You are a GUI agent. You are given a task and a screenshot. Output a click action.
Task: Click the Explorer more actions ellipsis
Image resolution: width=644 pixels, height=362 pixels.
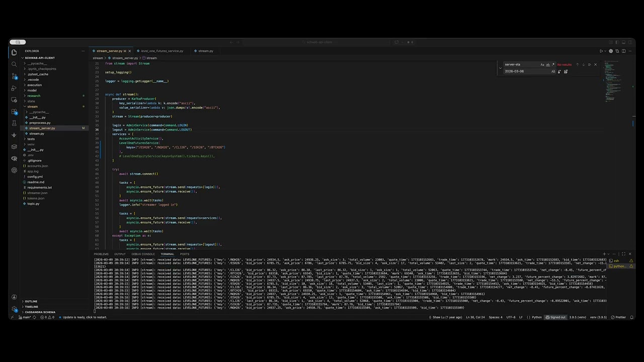tap(83, 51)
